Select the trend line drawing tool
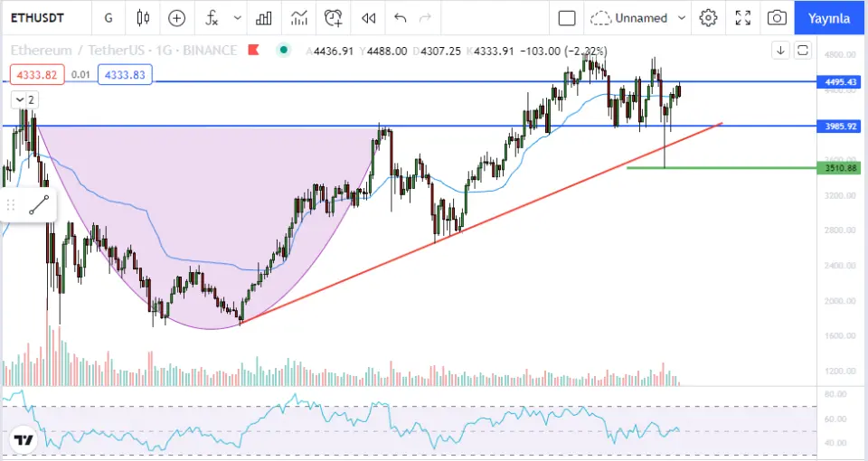 tap(38, 205)
